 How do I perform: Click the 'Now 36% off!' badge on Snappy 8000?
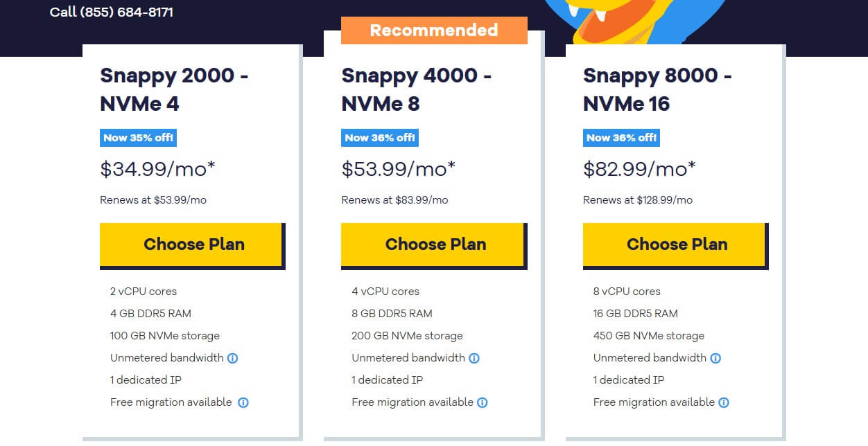point(621,138)
